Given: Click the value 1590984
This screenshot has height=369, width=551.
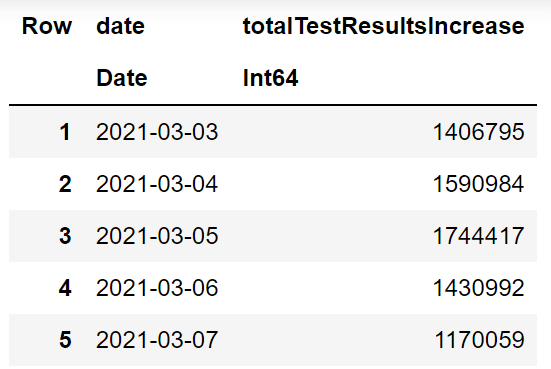Looking at the screenshot, I should [x=479, y=184].
